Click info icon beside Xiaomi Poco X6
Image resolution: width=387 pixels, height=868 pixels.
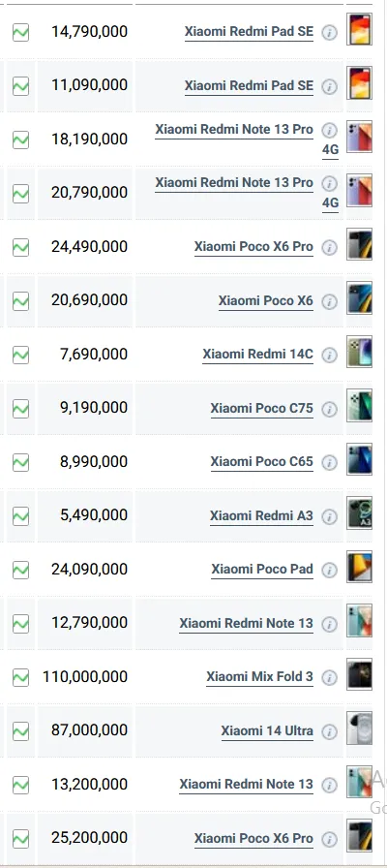pos(330,301)
